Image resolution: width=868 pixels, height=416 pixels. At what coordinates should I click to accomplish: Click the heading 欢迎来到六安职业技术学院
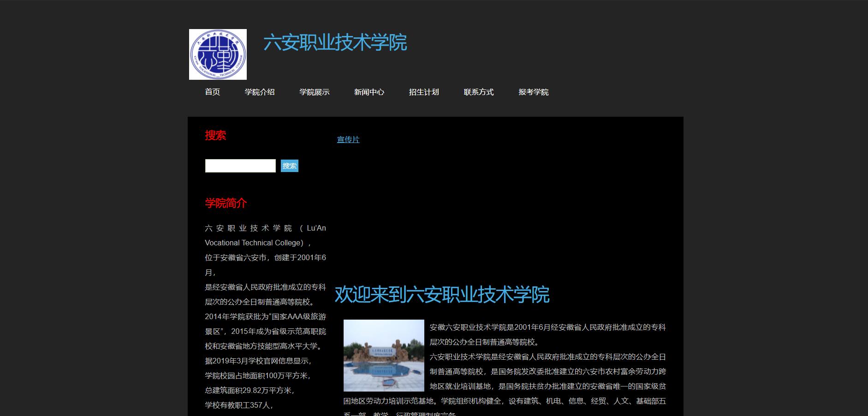coord(442,295)
